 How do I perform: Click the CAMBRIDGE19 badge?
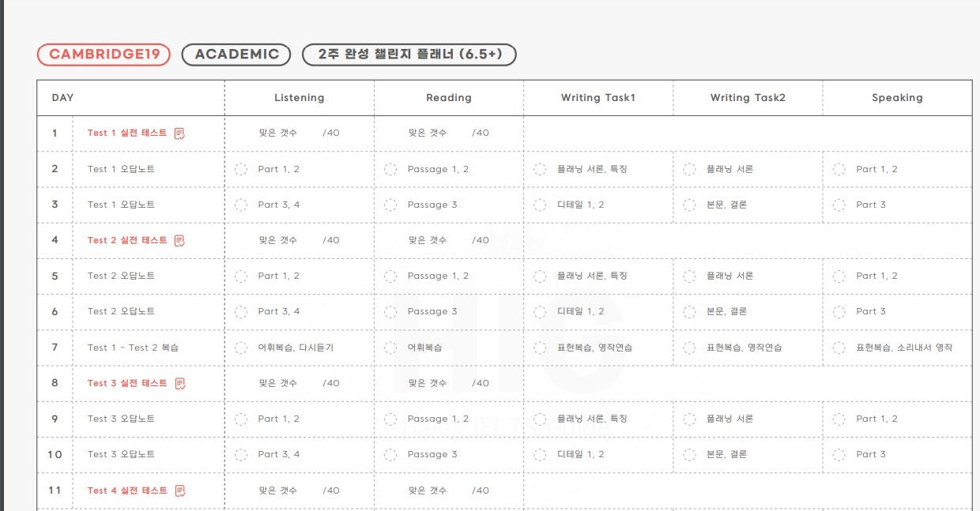104,54
